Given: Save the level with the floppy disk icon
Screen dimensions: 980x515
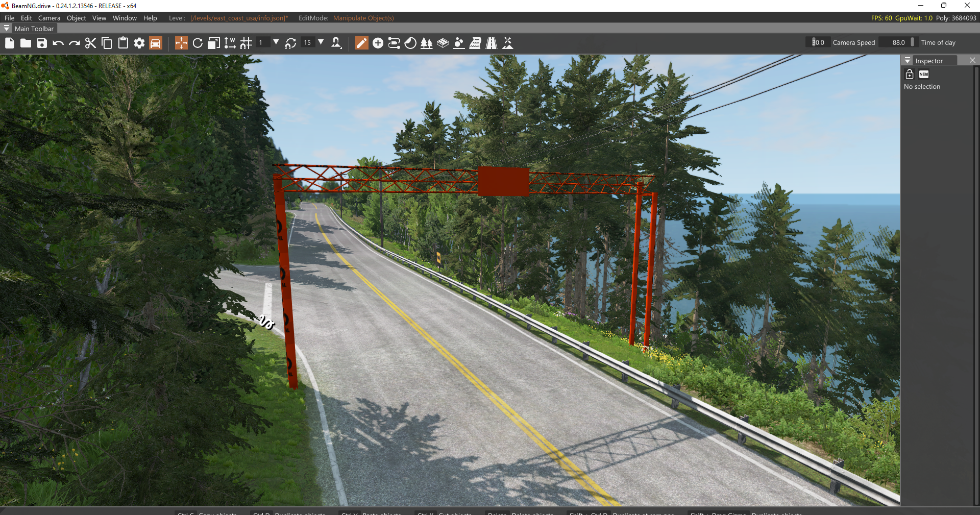Looking at the screenshot, I should point(42,43).
